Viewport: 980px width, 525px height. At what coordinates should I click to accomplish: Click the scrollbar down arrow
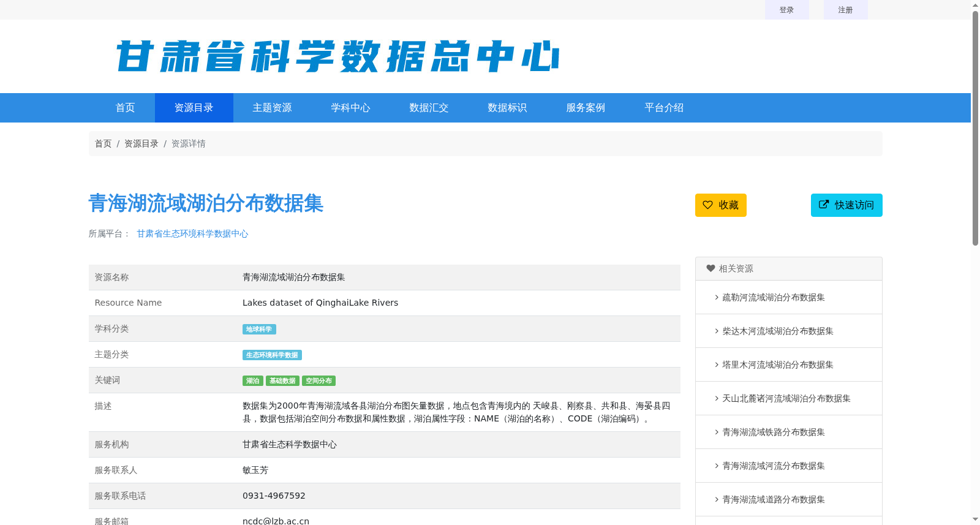[975, 519]
